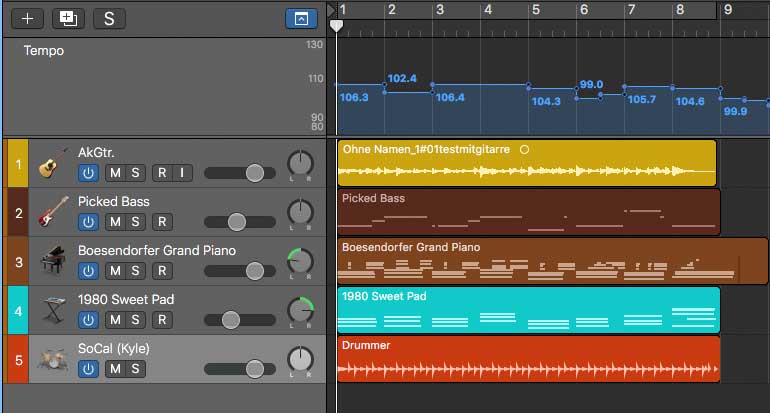Viewport: 770px width, 413px height.
Task: Toggle input monitoring on AkGtr. track
Action: pos(182,173)
